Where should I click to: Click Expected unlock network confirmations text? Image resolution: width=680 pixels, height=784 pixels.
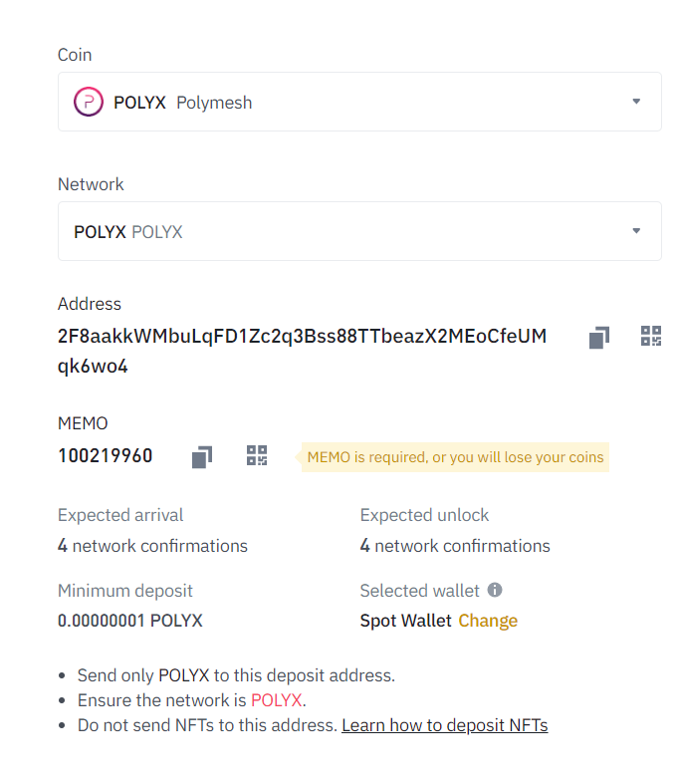(455, 546)
